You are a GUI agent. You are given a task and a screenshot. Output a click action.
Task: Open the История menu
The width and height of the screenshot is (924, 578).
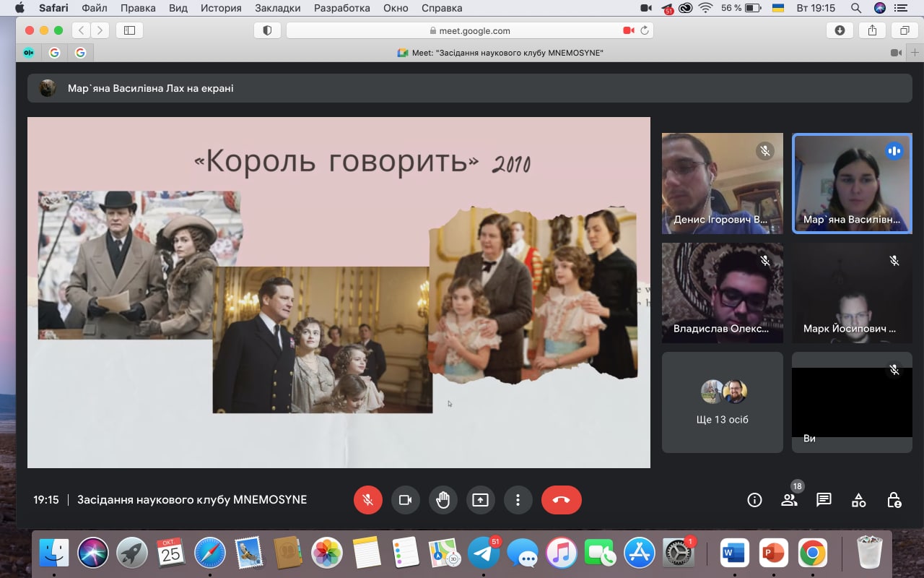coord(221,8)
